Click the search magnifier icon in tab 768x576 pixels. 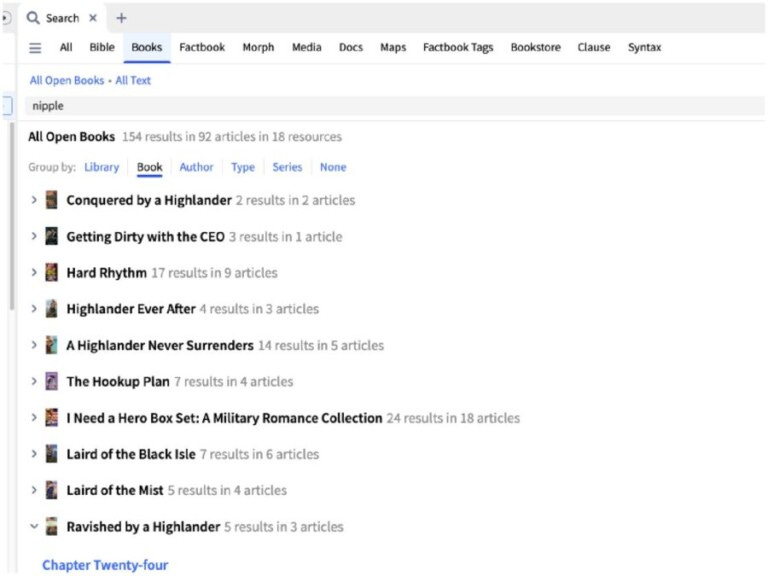point(33,18)
